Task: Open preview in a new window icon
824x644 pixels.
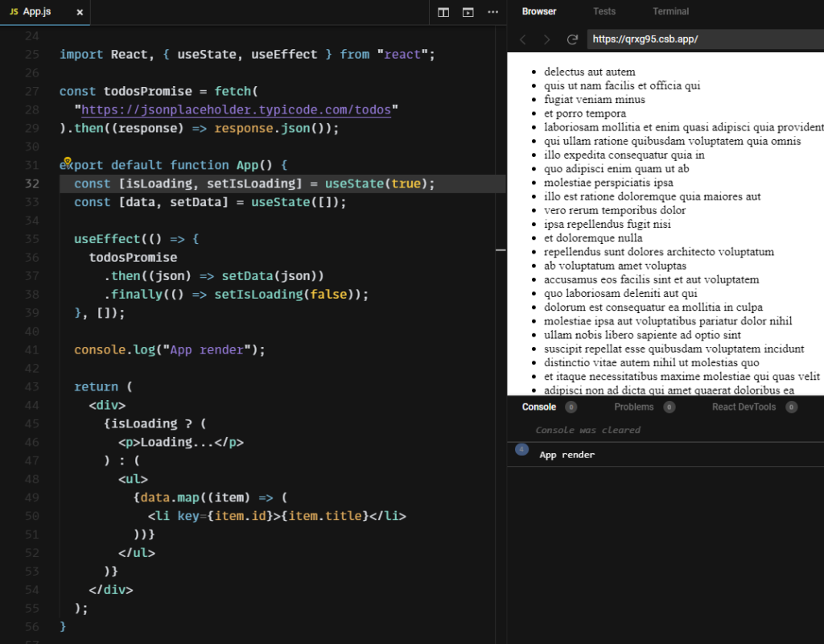Action: 468,12
